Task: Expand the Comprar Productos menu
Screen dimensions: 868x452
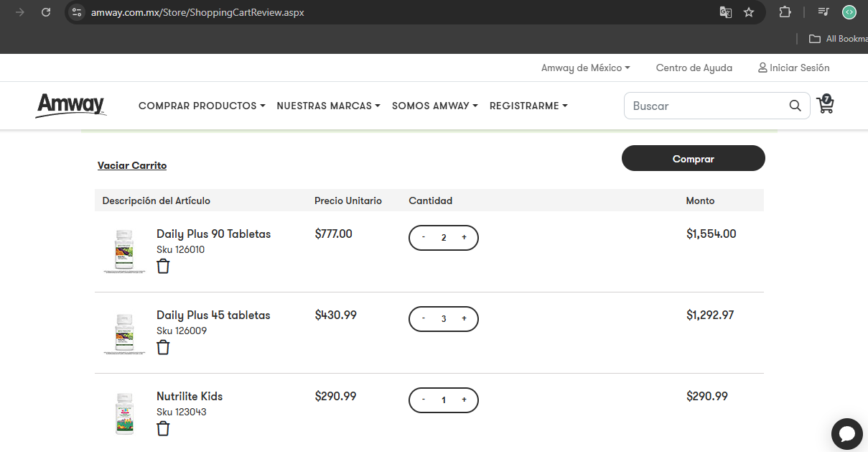Action: tap(202, 106)
